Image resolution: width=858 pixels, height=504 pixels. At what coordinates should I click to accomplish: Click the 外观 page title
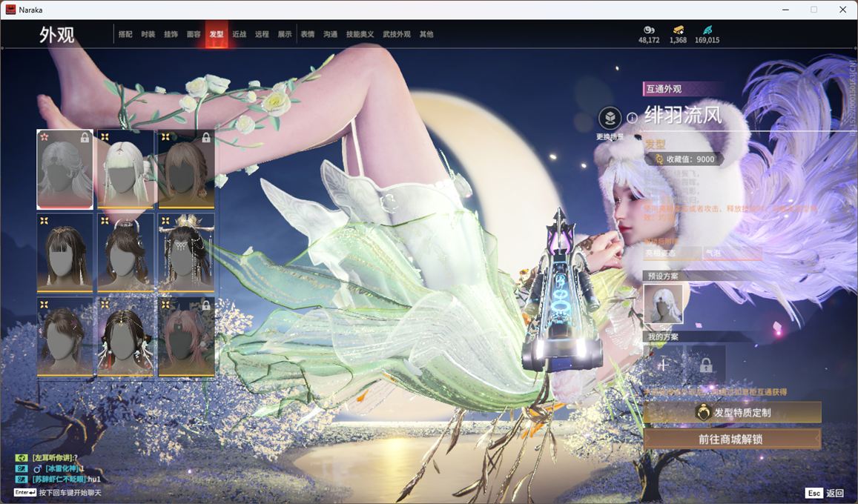(x=56, y=34)
